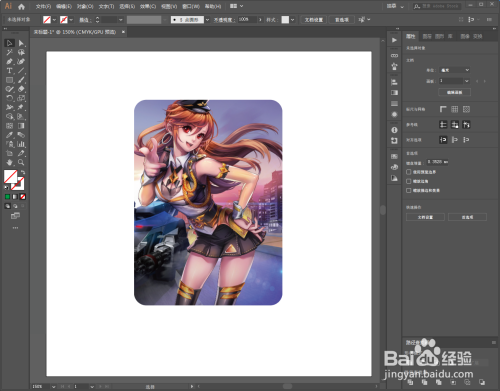
Task: Select the Rotate tool
Action: click(9, 98)
